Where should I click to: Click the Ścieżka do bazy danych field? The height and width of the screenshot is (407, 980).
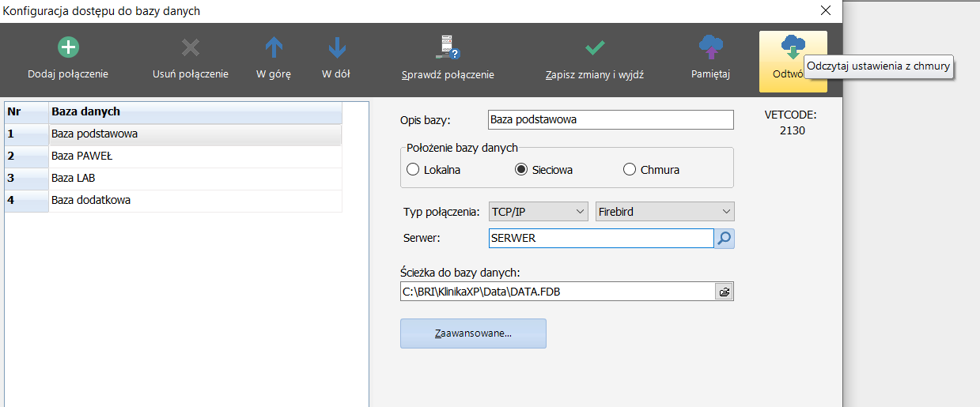pyautogui.click(x=558, y=292)
